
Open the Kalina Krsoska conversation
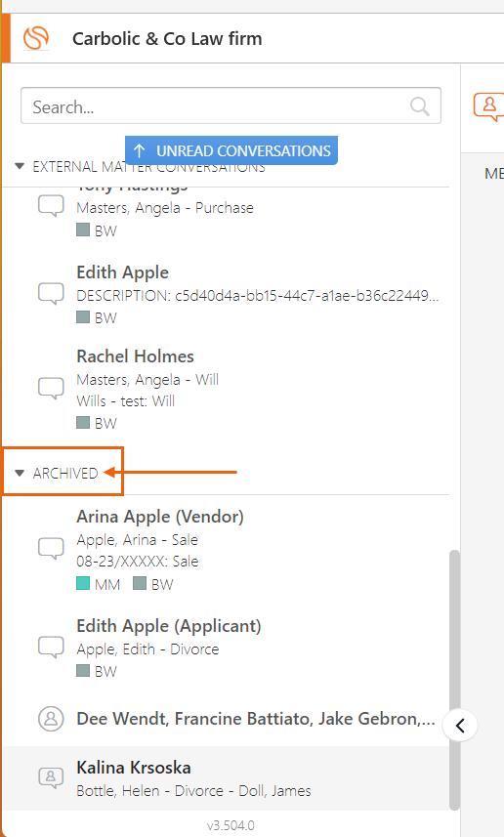pyautogui.click(x=226, y=778)
